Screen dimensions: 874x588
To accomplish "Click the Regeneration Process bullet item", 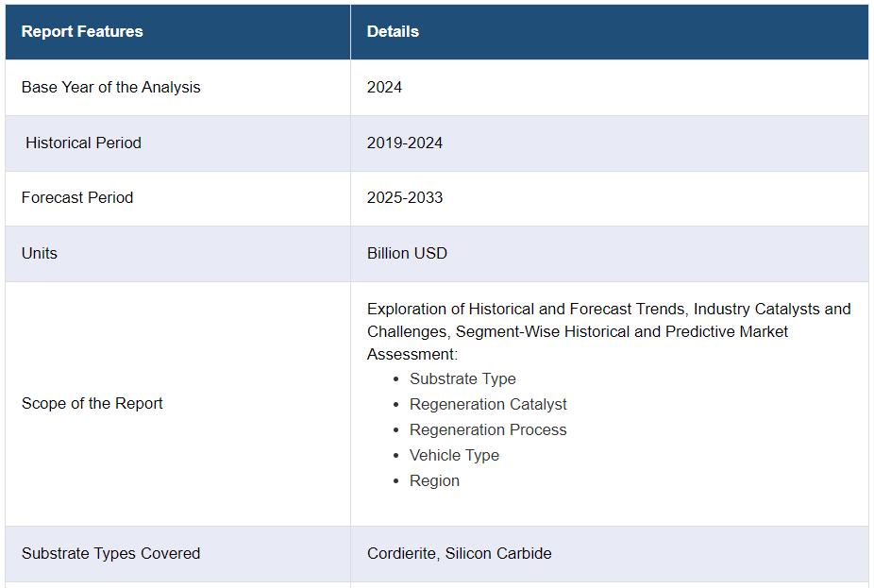I will pos(488,429).
